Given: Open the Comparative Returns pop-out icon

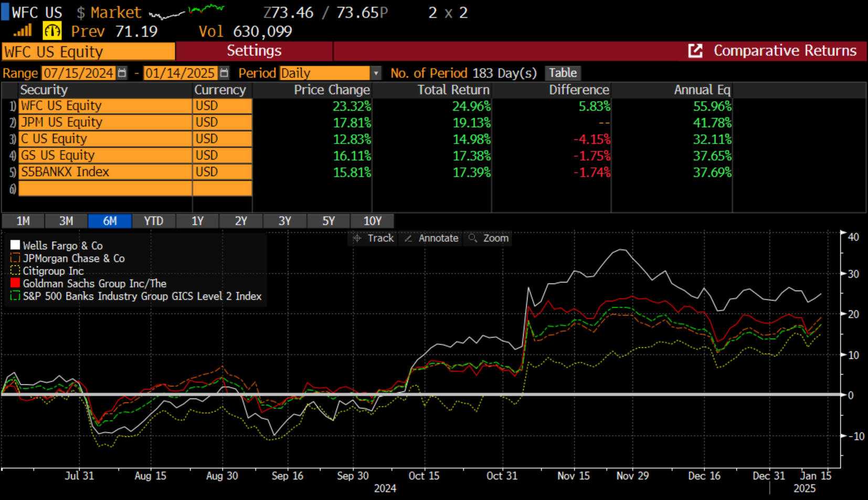Looking at the screenshot, I should 695,51.
